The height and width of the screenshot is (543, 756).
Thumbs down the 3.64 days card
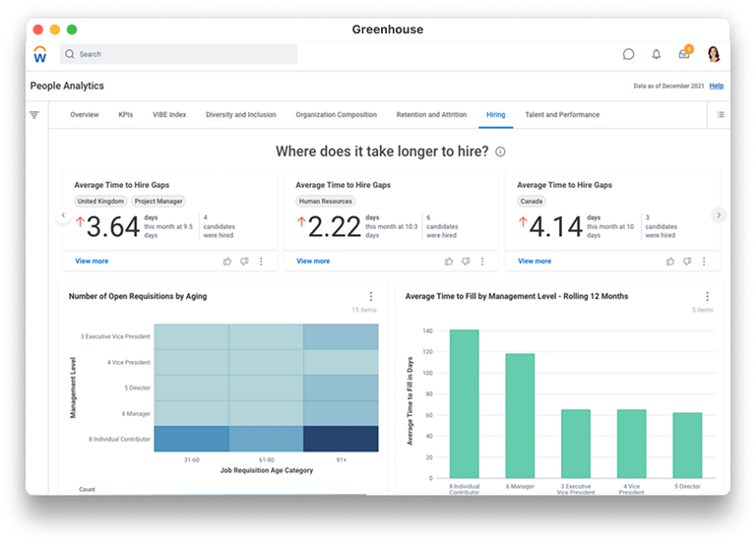click(x=244, y=261)
